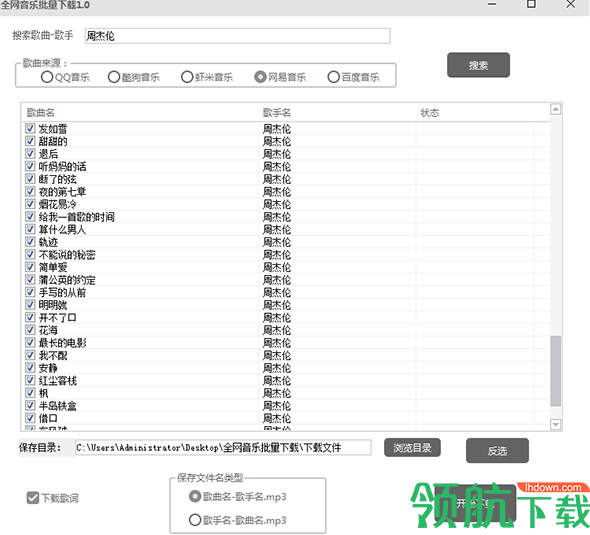
Task: Click the 歌曲名 column header
Action: (x=140, y=112)
